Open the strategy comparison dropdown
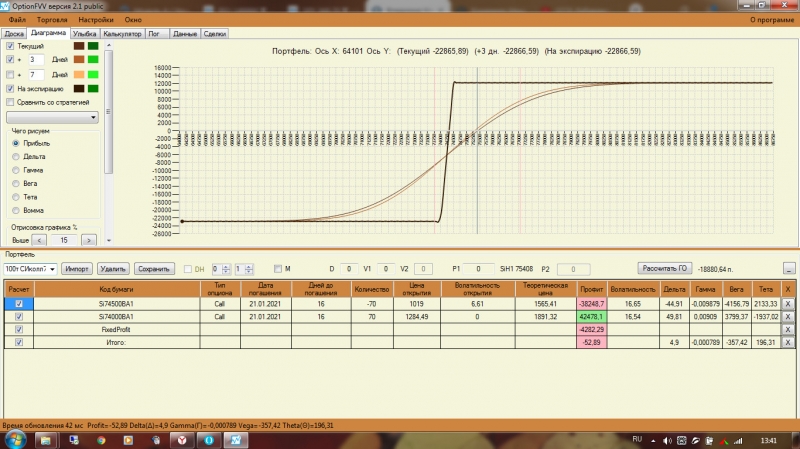This screenshot has height=449, width=800. point(52,117)
